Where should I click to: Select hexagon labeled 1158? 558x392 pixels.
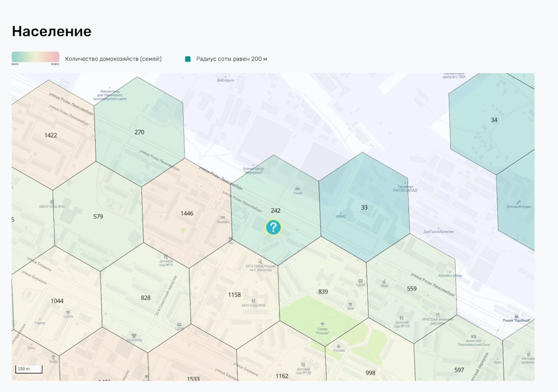point(235,294)
